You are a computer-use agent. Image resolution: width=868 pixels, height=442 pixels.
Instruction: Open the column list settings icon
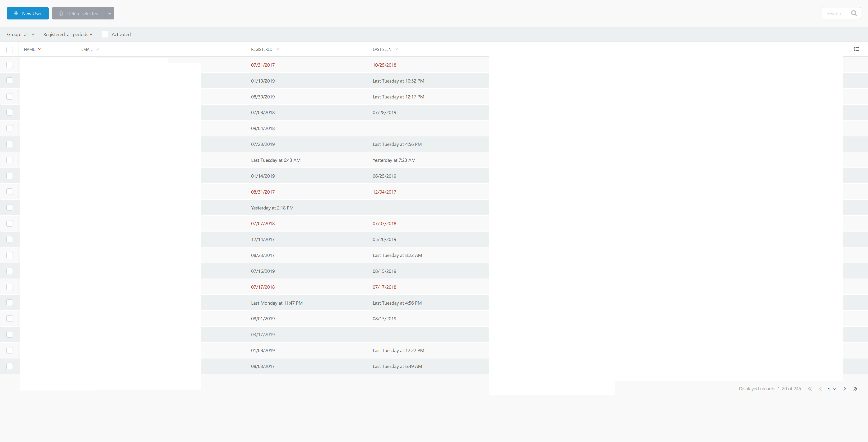tap(856, 49)
